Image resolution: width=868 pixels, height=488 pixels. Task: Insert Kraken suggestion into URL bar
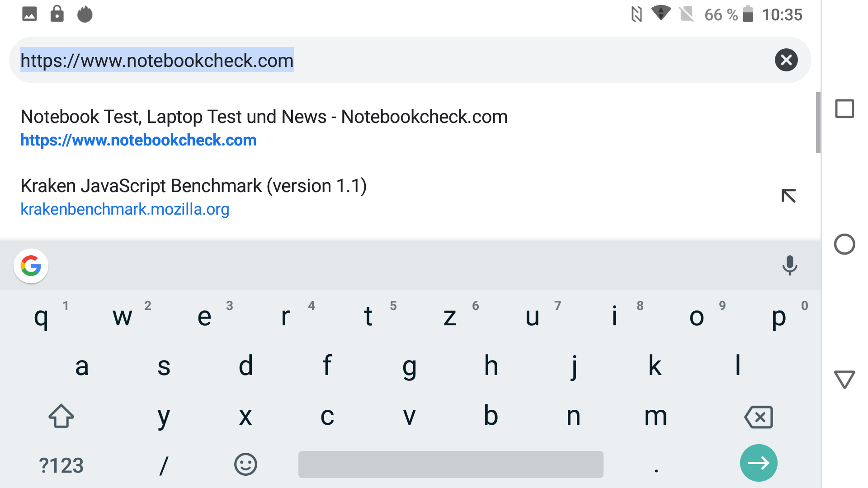(788, 196)
